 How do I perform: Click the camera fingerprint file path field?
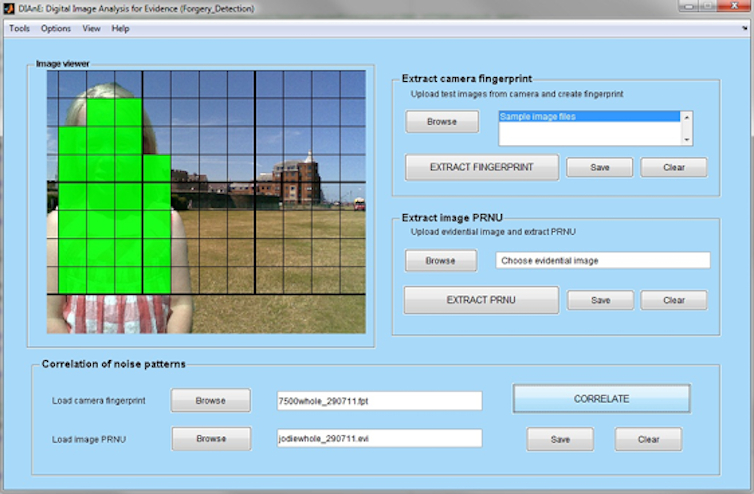[379, 401]
